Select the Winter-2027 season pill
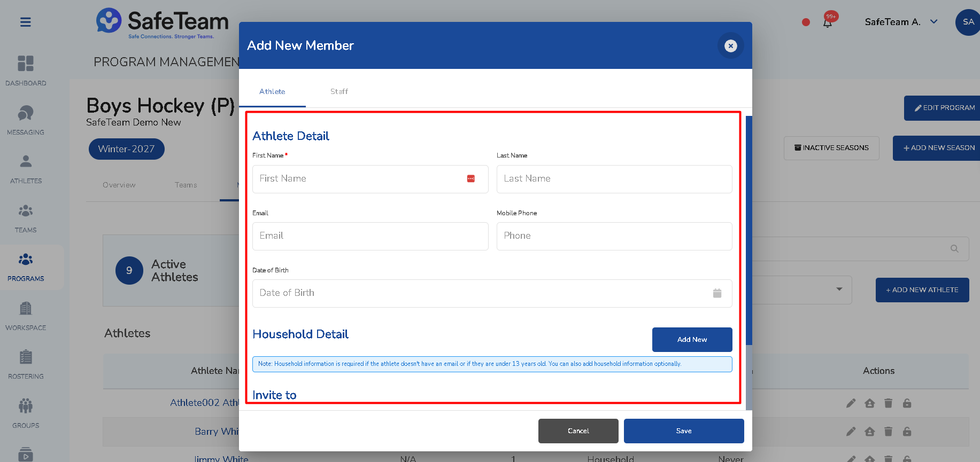980x462 pixels. coord(127,149)
